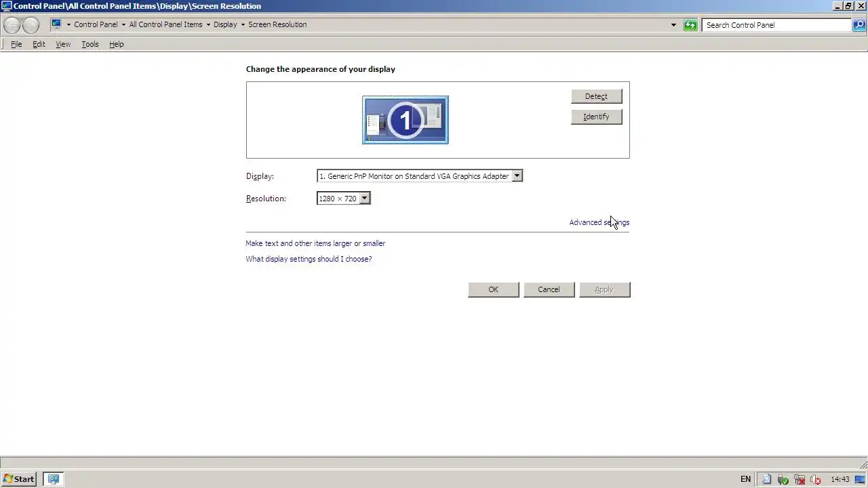868x488 pixels.
Task: Open the Tools menu
Action: (x=90, y=44)
